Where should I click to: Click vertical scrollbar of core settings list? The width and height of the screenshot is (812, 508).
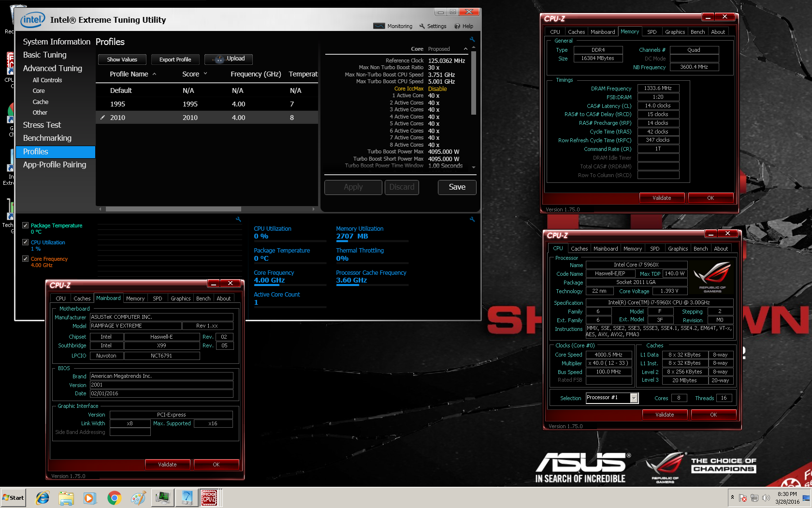474,83
